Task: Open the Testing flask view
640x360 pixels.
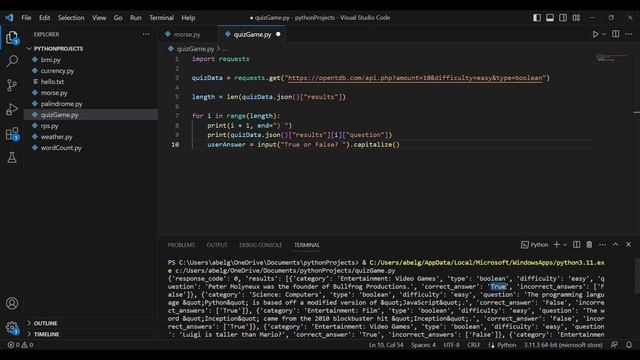Action: (12, 157)
